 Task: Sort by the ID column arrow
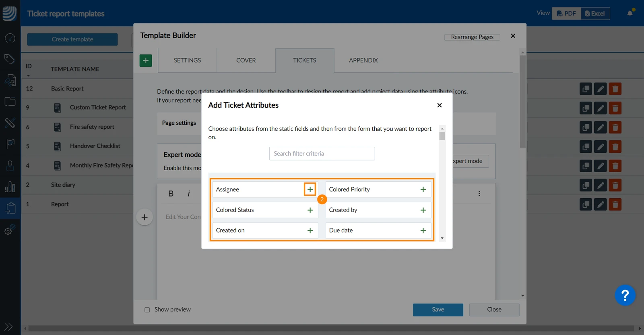[28, 76]
